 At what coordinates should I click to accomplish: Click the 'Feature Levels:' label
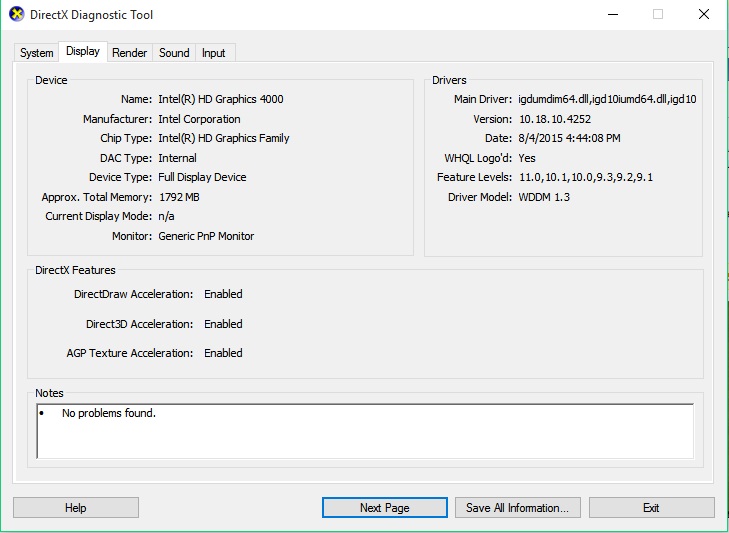click(x=474, y=177)
